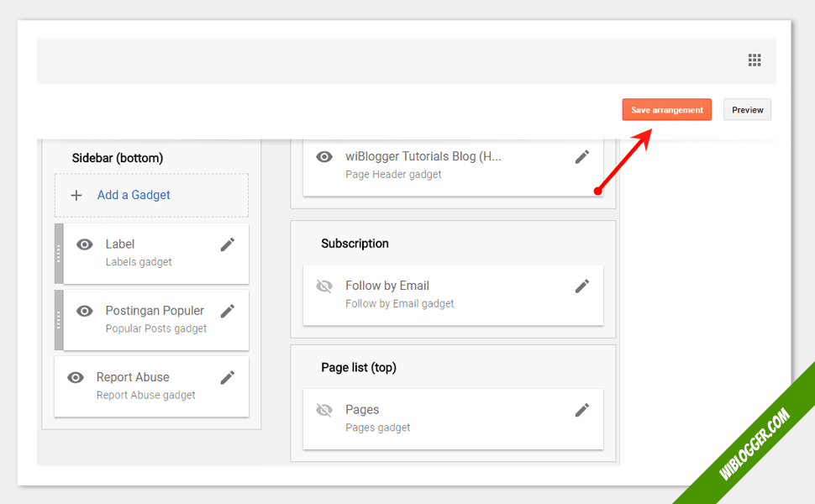
Task: Click the Postingan Populer drag handle
Action: 59,319
